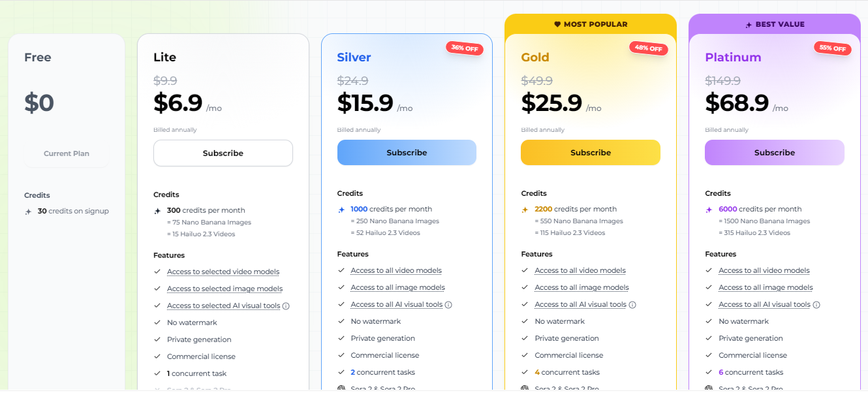Click info icon in Platinum's AI visual tools row
Image resolution: width=868 pixels, height=393 pixels.
coord(816,304)
